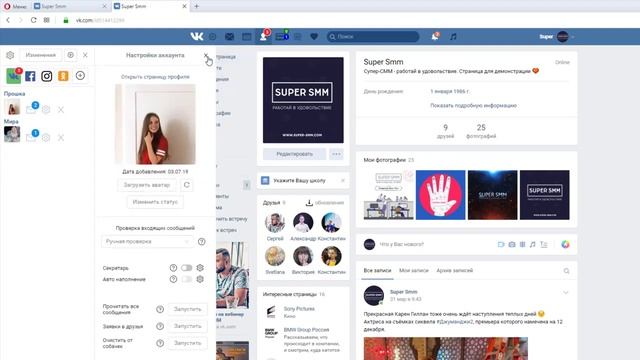
Task: Reload the page in Opera toolbar
Action: (33, 20)
